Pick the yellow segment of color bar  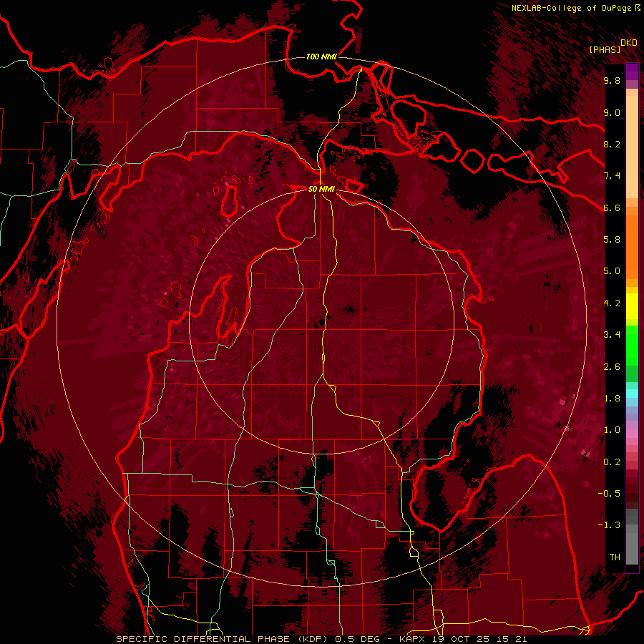tap(632, 306)
